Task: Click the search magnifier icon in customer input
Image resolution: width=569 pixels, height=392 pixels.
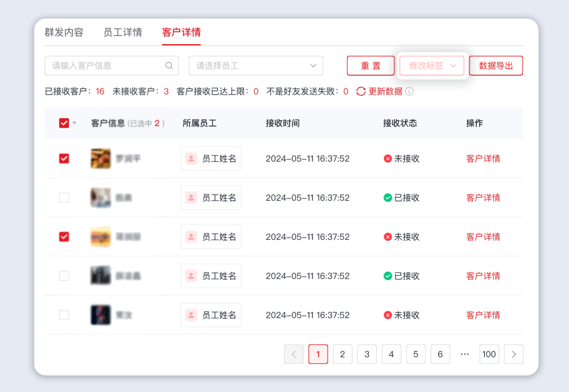Action: (169, 66)
